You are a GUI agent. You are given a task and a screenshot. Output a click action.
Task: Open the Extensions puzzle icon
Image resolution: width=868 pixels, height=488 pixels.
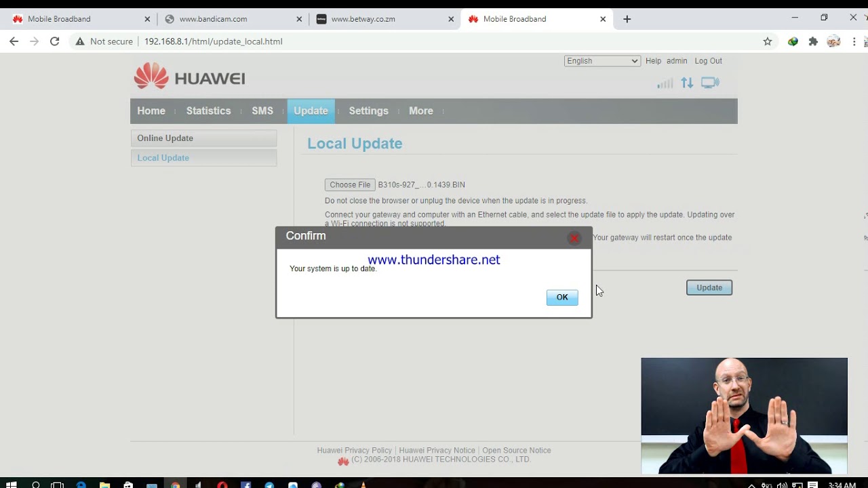[813, 41]
